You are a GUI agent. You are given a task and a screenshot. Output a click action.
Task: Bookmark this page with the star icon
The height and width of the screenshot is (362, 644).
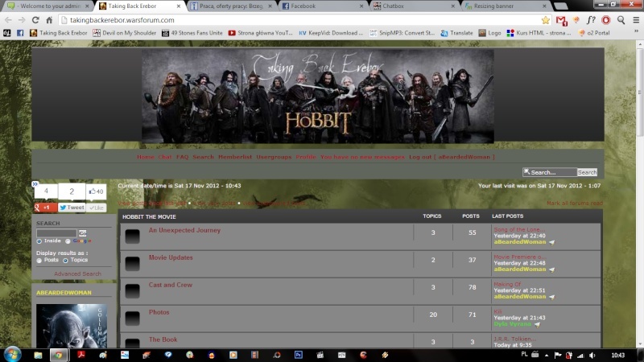(546, 20)
